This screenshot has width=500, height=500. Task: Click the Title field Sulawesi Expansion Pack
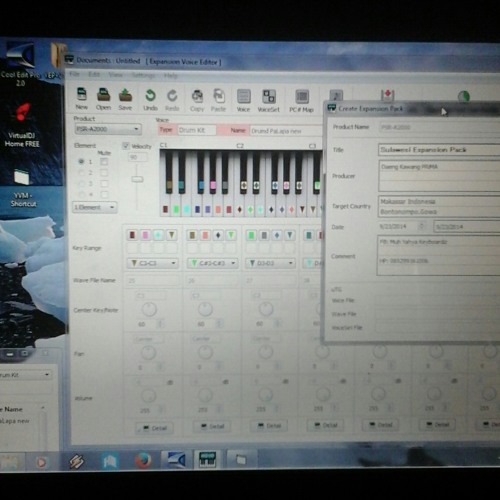pos(439,150)
